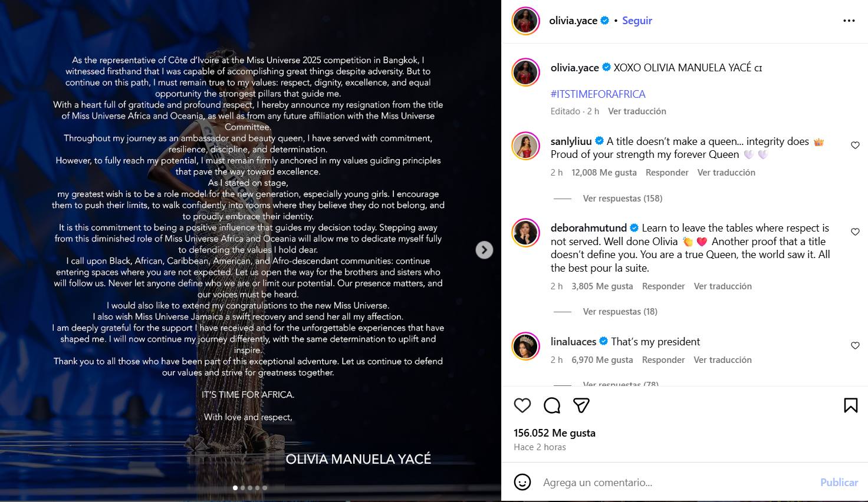Expand Ver respuestas (158) replies
The image size is (868, 502).
[x=623, y=199]
